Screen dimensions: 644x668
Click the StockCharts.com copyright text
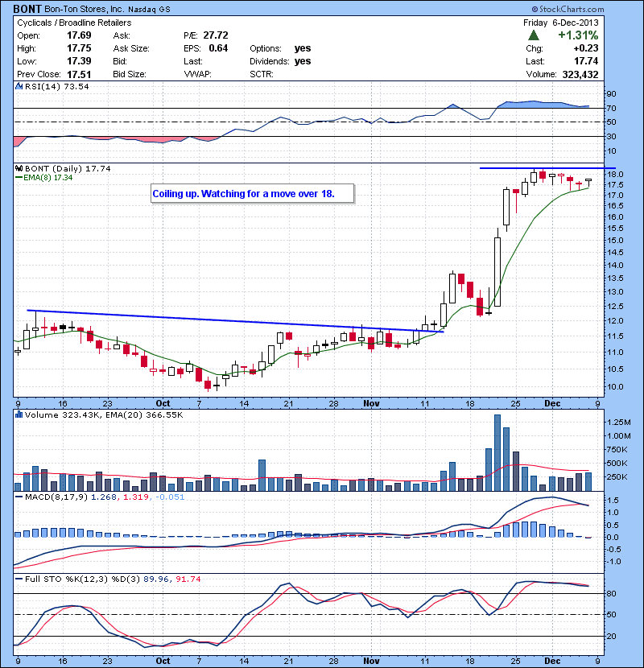pos(568,9)
